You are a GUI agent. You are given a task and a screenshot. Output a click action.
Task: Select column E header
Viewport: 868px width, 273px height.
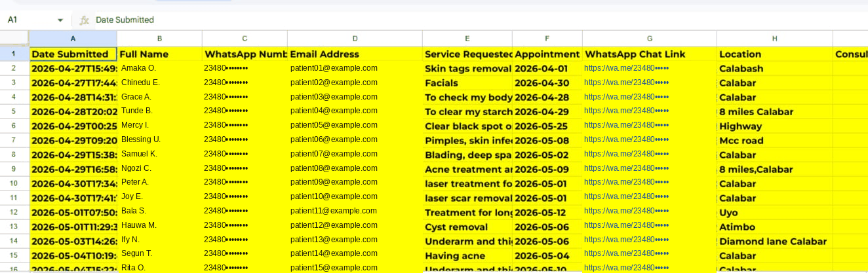coord(467,39)
